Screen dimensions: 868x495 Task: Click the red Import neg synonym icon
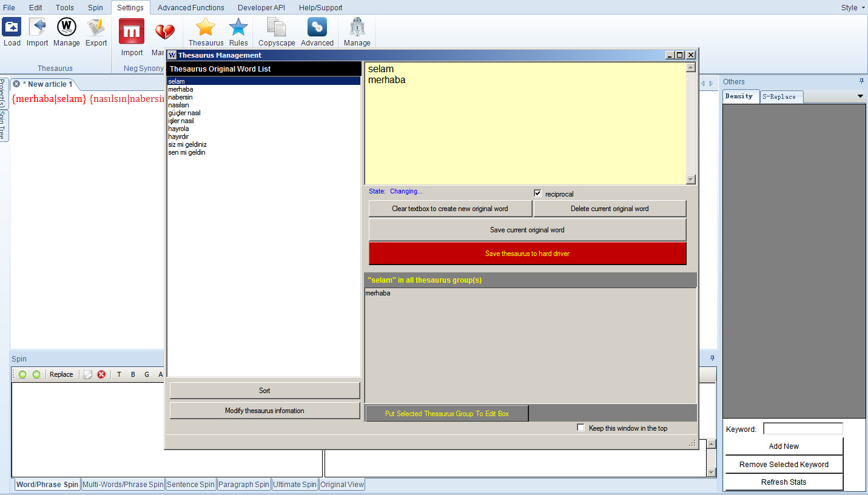tap(132, 32)
